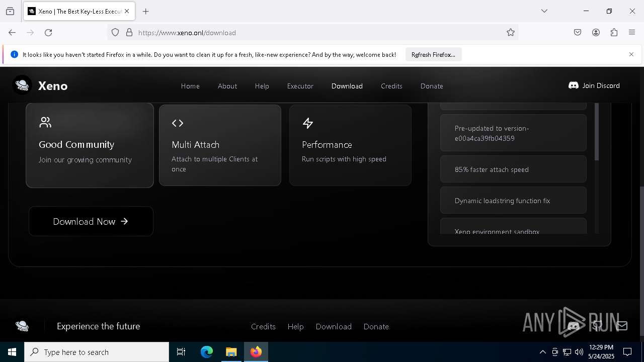Open the Firefox application menu
644x362 pixels.
point(632,33)
